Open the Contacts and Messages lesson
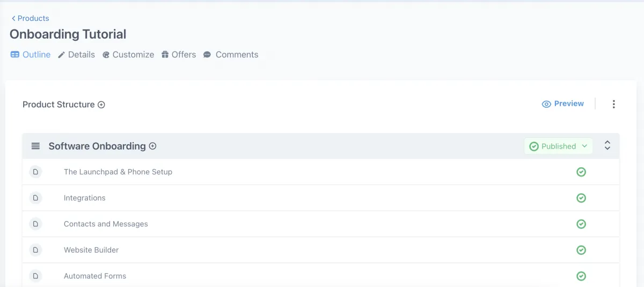The width and height of the screenshot is (644, 287). pos(106,224)
